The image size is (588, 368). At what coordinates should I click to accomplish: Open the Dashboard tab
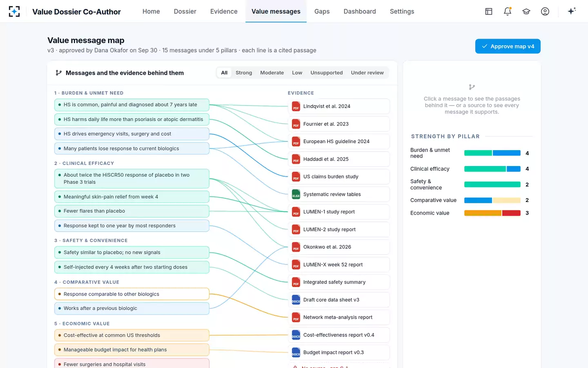[x=360, y=11]
